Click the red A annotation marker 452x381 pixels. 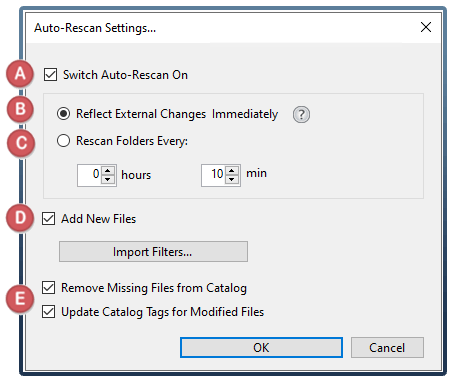tap(20, 73)
